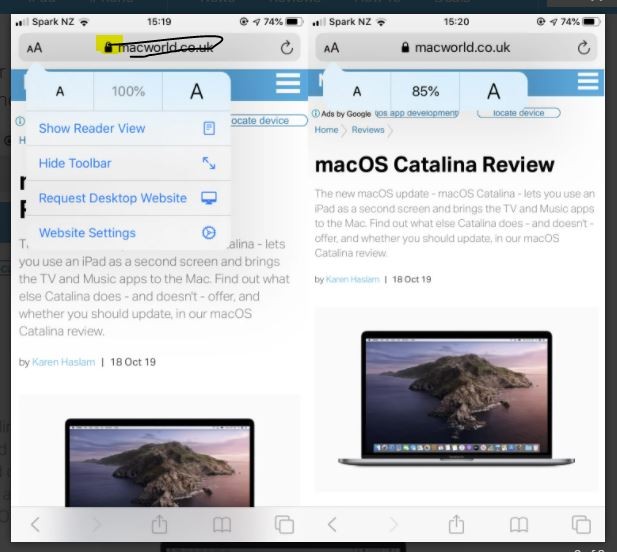Open Karen Haslam author link, right phone
The height and width of the screenshot is (552, 617).
click(353, 279)
